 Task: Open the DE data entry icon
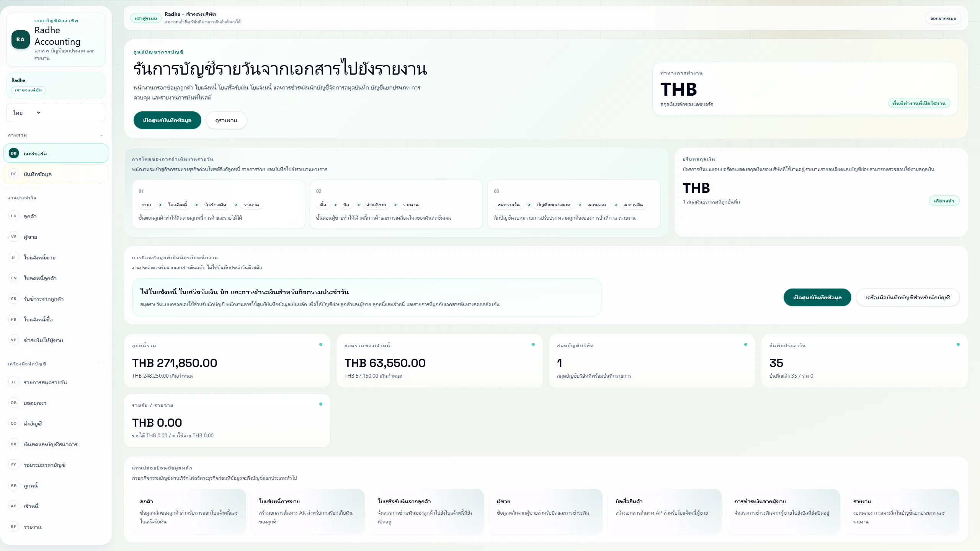click(x=14, y=174)
